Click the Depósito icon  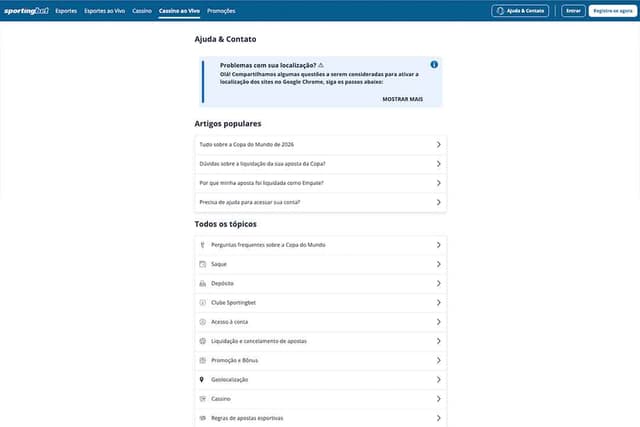coord(202,283)
